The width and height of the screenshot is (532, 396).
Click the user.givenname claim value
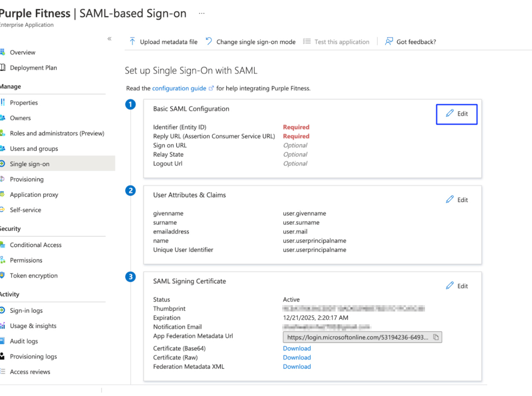coord(304,213)
